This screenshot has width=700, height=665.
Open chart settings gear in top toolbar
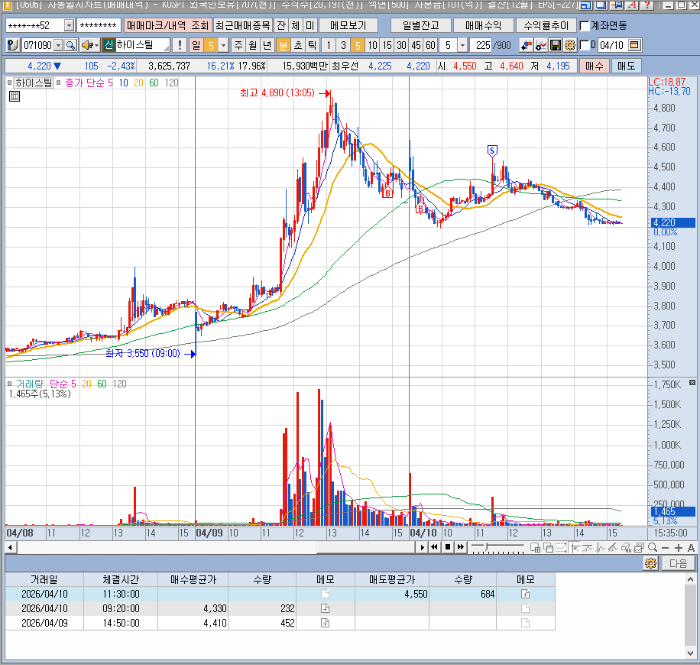coord(570,45)
